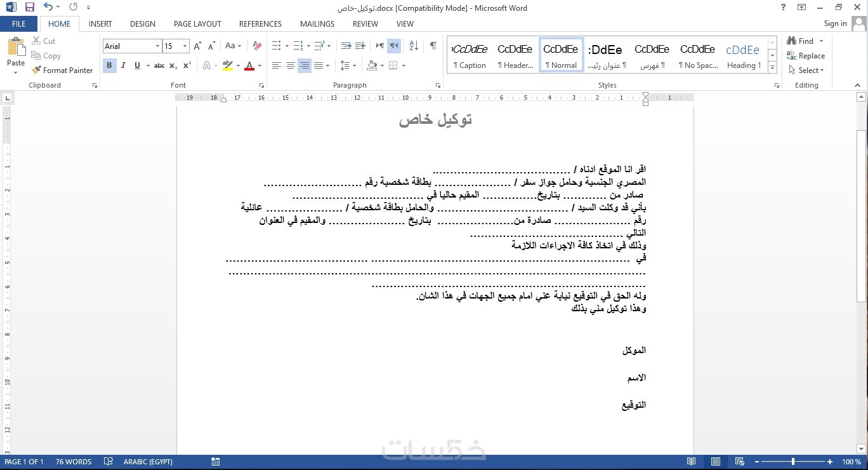The image size is (868, 470).
Task: Click the Paste clipboard icon
Action: coord(16,47)
